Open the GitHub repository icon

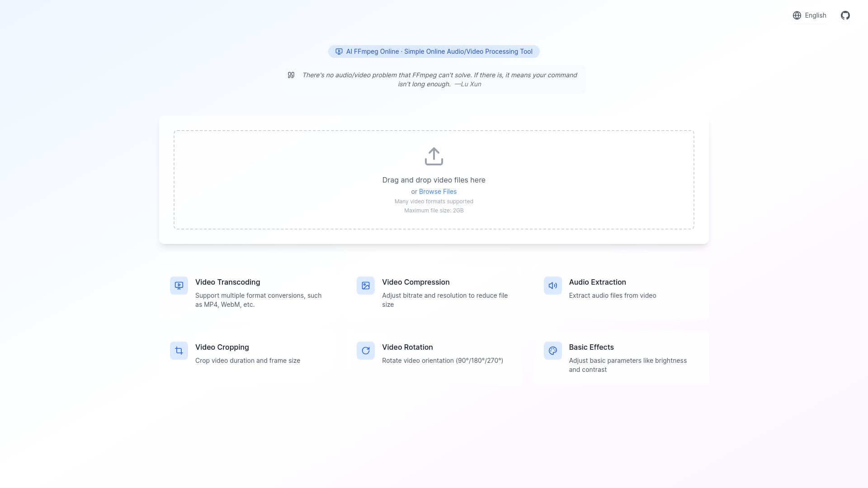click(x=845, y=15)
